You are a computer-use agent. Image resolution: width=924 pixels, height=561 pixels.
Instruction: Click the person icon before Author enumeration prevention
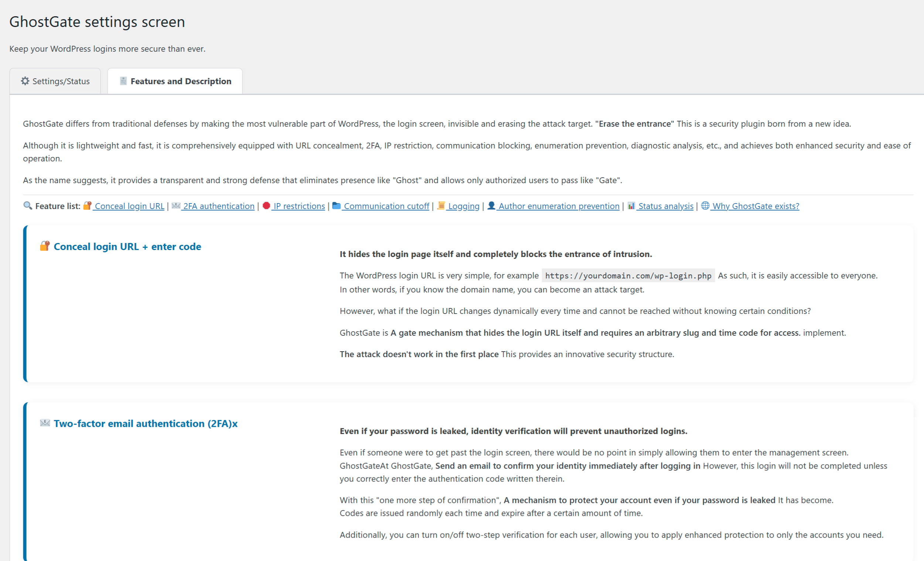coord(491,206)
